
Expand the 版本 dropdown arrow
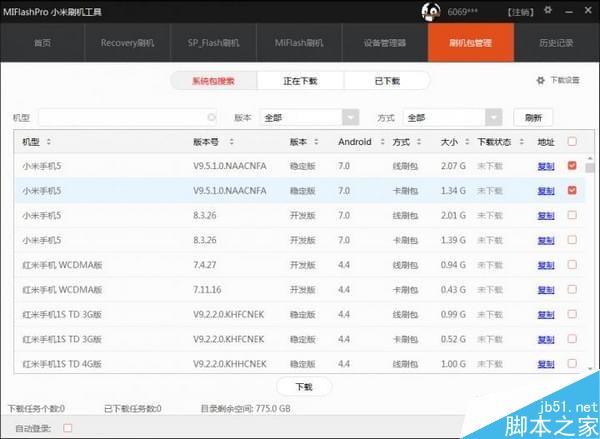tap(351, 118)
